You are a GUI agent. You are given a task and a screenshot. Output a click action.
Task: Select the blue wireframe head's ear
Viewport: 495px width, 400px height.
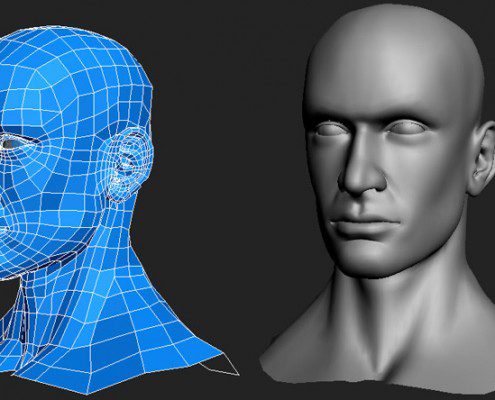pos(129,165)
